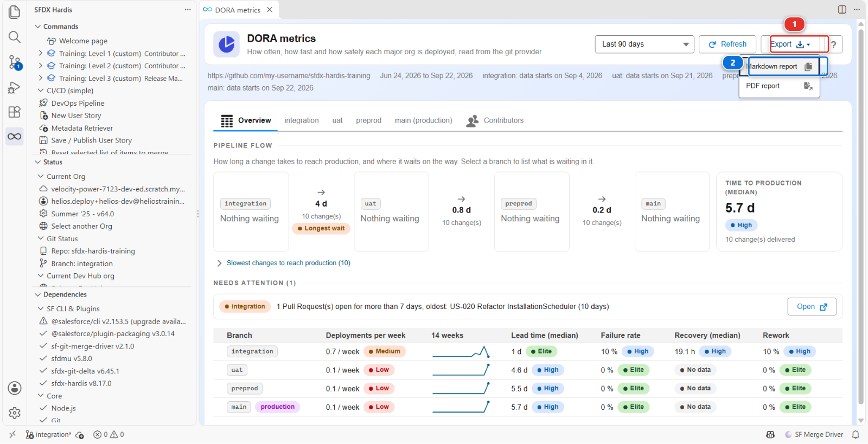Image resolution: width=868 pixels, height=444 pixels.
Task: Collapse the Dependencies section
Action: click(38, 294)
